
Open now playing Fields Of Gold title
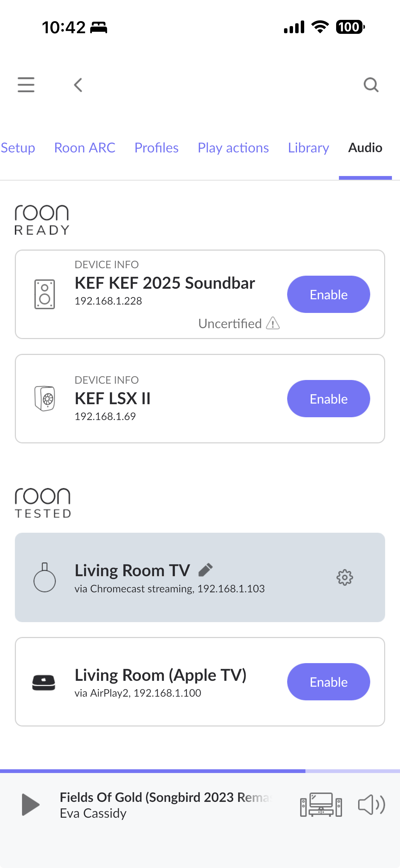(165, 797)
